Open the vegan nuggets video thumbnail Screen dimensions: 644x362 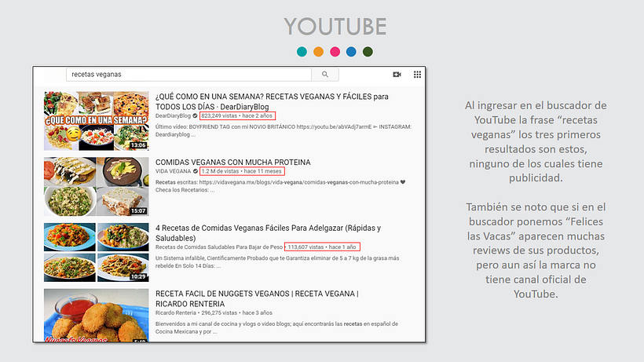[x=97, y=315]
